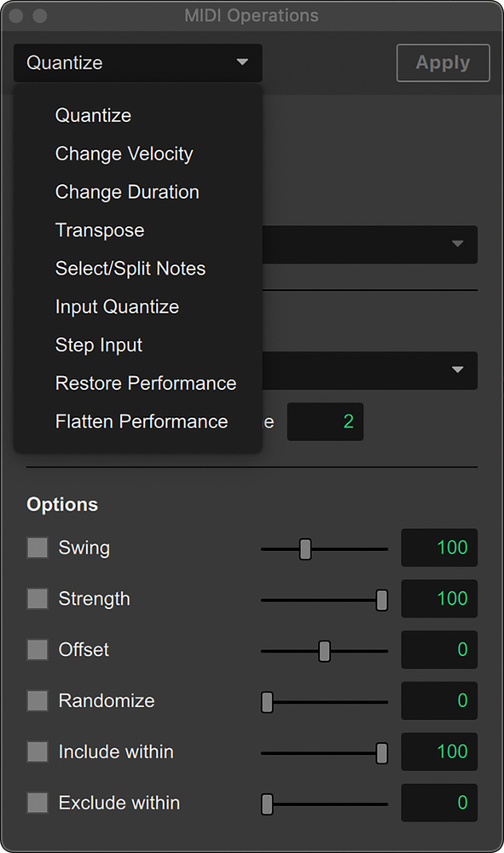
Task: Enable the Swing option checkbox
Action: click(x=37, y=548)
